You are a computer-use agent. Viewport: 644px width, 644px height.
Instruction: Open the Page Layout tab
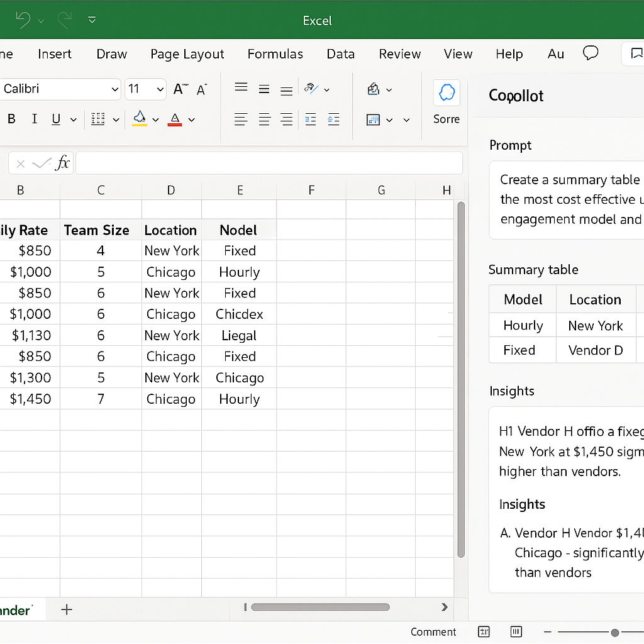click(187, 54)
